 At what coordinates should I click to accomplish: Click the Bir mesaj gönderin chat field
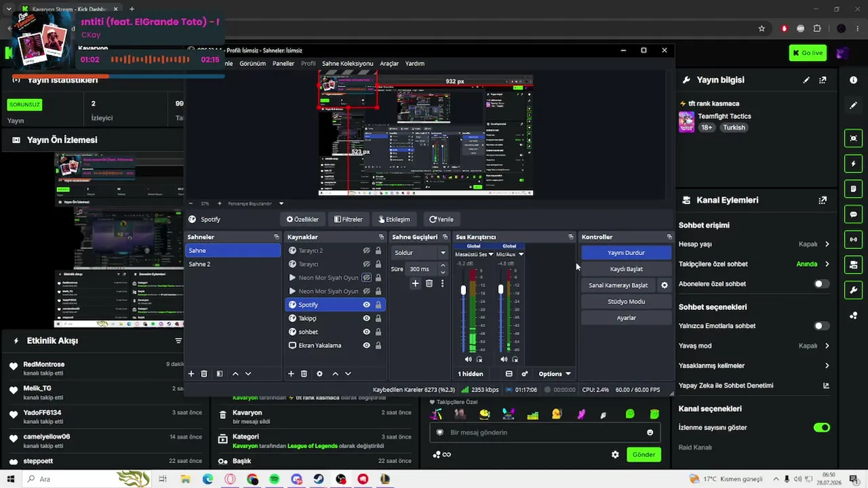tap(546, 432)
